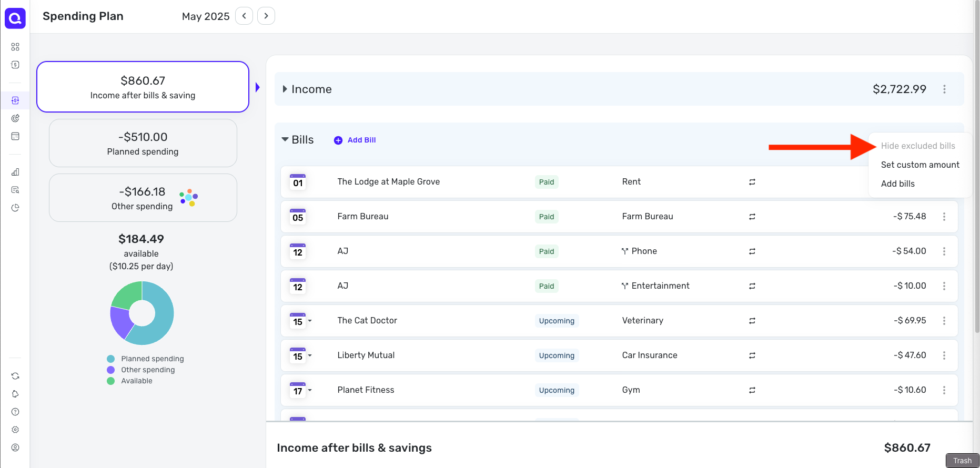Click the recurring icon on the Rent row
Viewport: 980px width, 468px height.
point(752,182)
